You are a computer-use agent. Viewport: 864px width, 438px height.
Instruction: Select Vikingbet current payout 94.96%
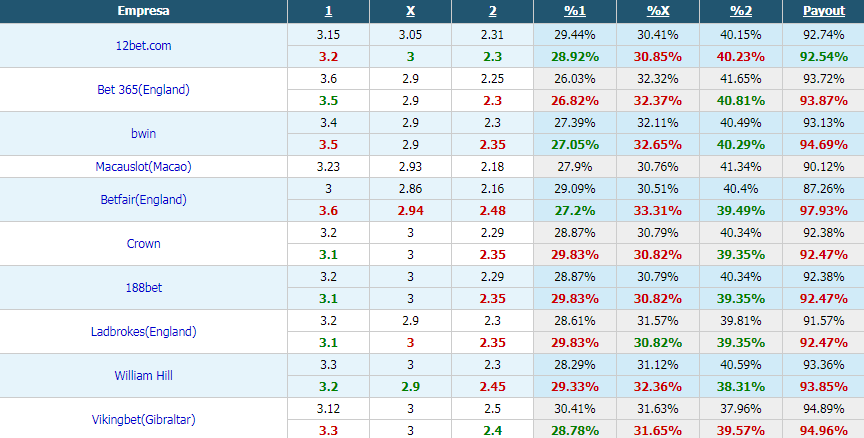coord(824,431)
